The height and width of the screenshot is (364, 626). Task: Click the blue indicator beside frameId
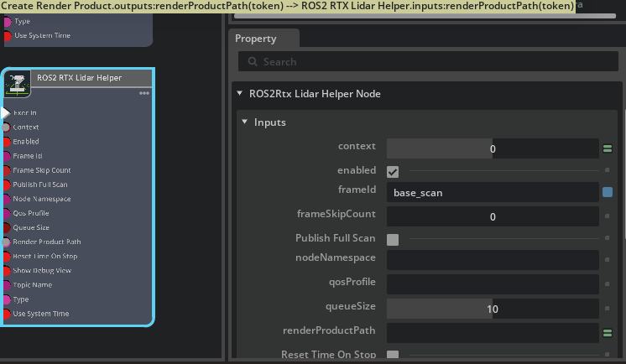click(608, 192)
